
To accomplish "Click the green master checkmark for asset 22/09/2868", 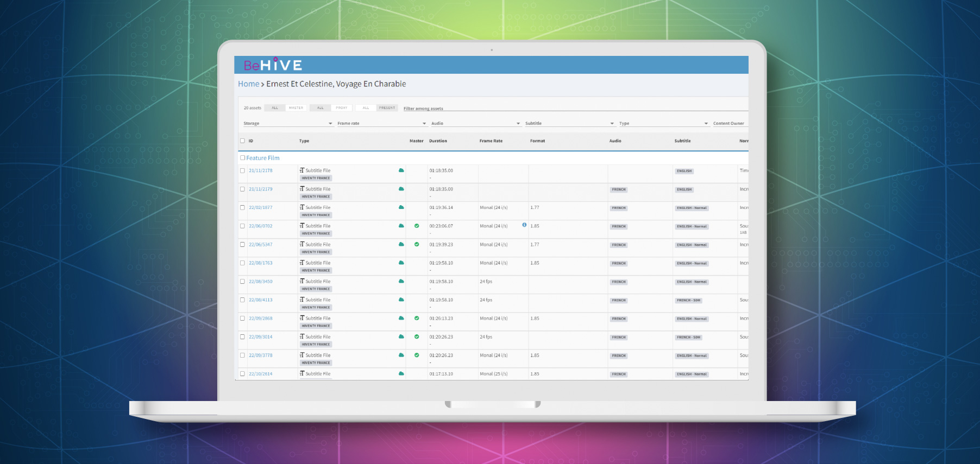I will pos(417,318).
